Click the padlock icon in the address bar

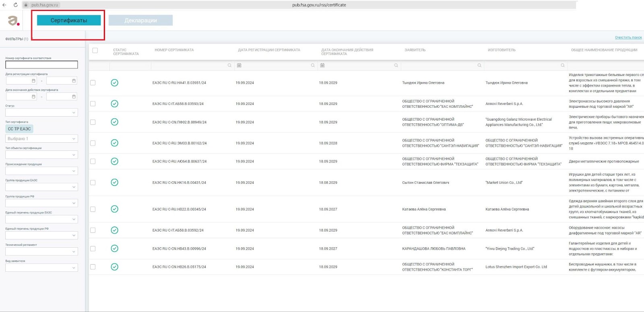click(x=26, y=5)
